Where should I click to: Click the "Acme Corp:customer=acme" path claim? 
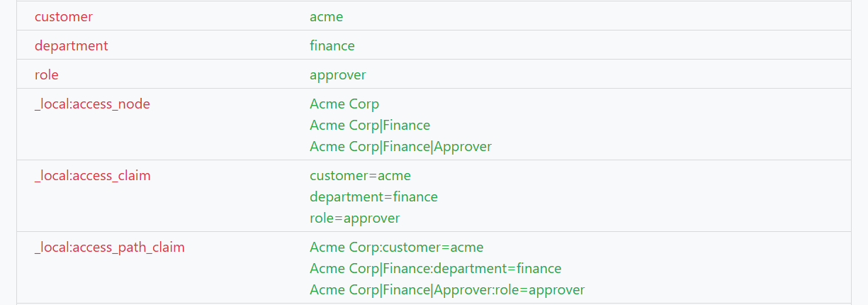tap(396, 248)
